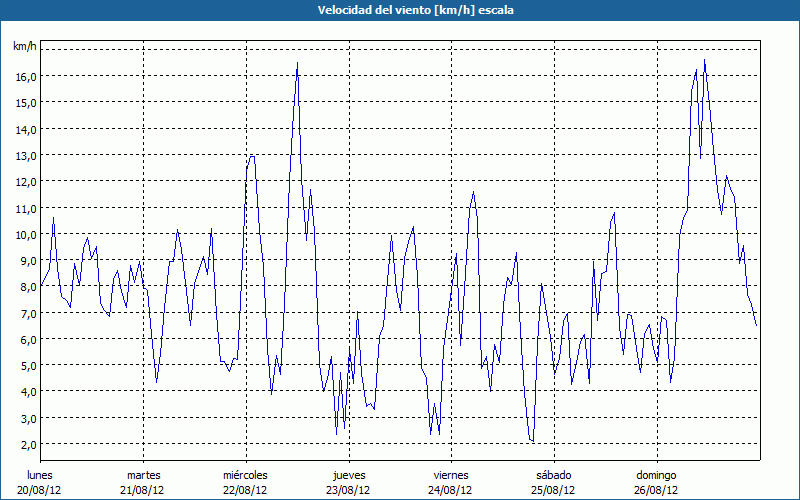Click the 2,0 value on the y-axis

pyautogui.click(x=25, y=444)
